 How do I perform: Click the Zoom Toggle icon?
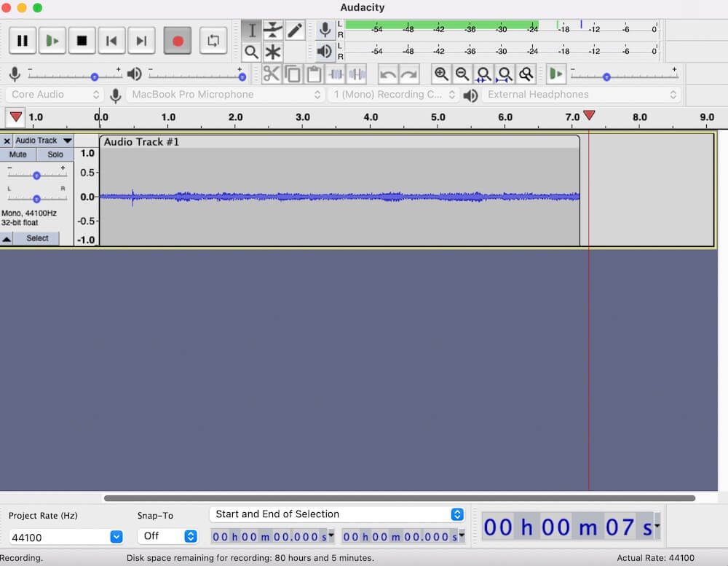tap(526, 74)
